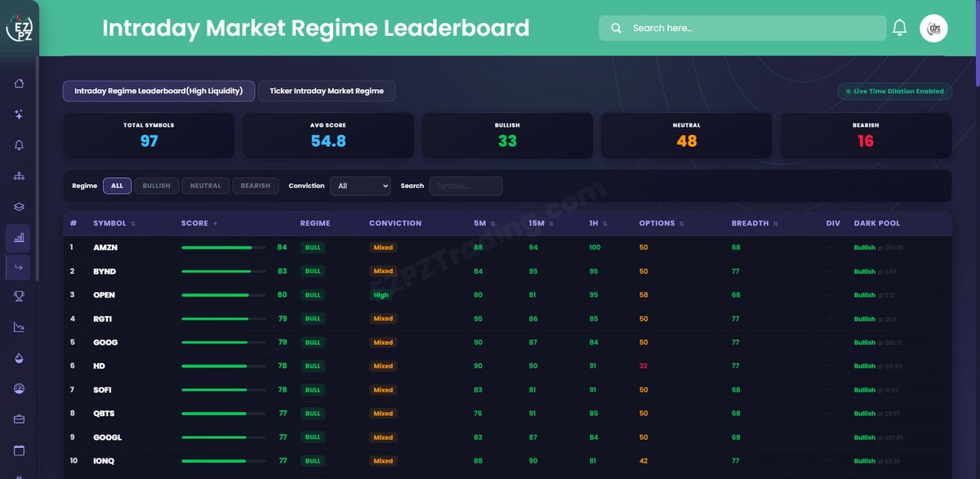Open the sidebar bell alerts icon
Image resolution: width=980 pixels, height=479 pixels.
pos(19,145)
